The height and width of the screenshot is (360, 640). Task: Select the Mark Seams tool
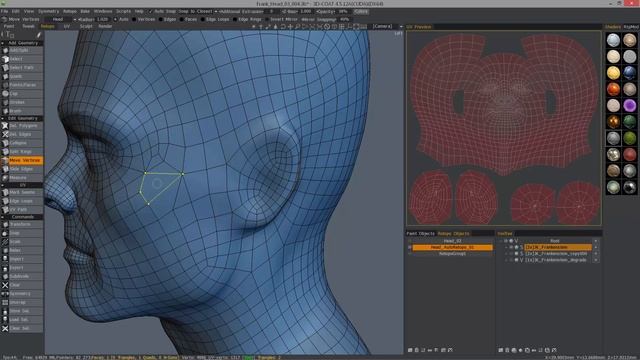tap(22, 192)
